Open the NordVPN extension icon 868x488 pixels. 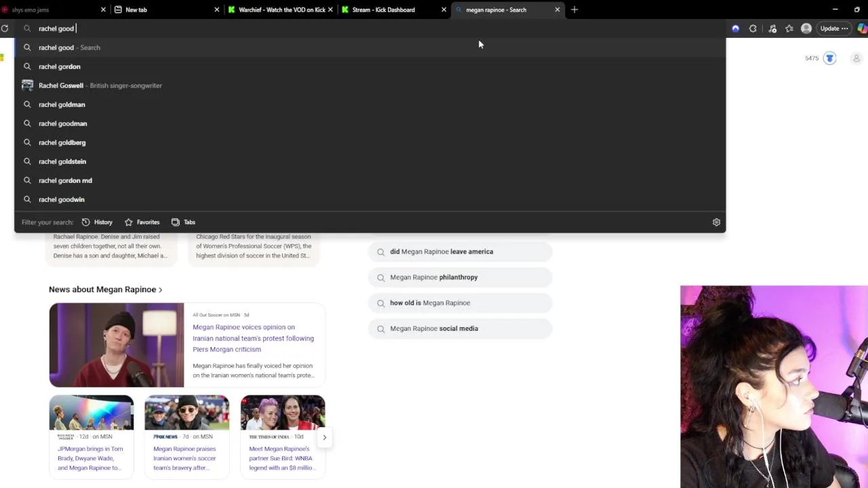tap(736, 28)
